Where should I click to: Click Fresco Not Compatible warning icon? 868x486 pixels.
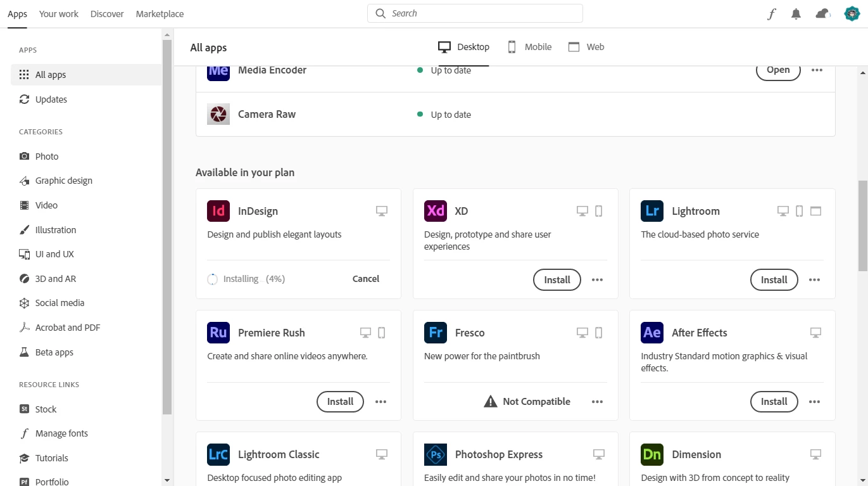pos(491,401)
